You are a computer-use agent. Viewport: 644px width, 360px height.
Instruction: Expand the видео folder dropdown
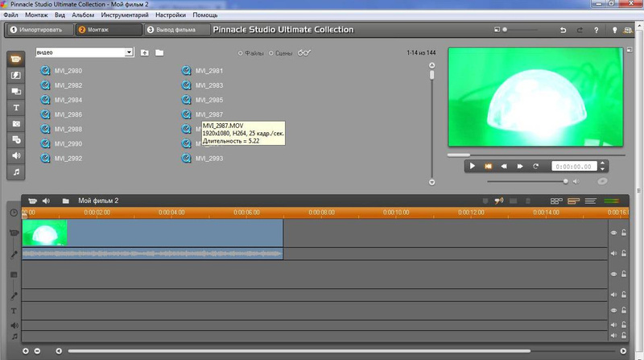[129, 52]
